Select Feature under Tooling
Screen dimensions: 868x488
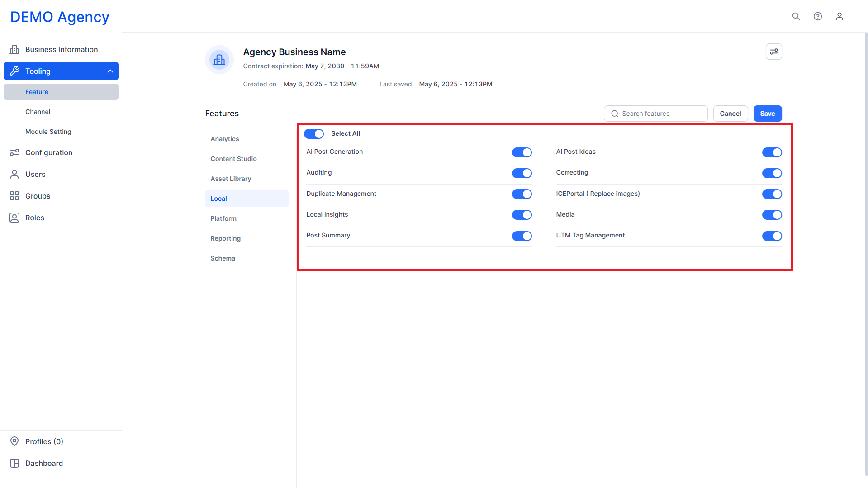click(x=61, y=92)
